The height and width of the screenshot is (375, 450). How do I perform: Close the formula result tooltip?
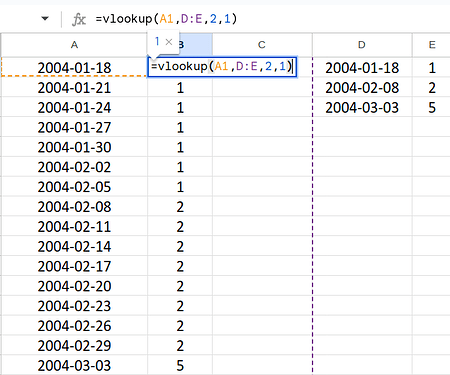tap(169, 42)
